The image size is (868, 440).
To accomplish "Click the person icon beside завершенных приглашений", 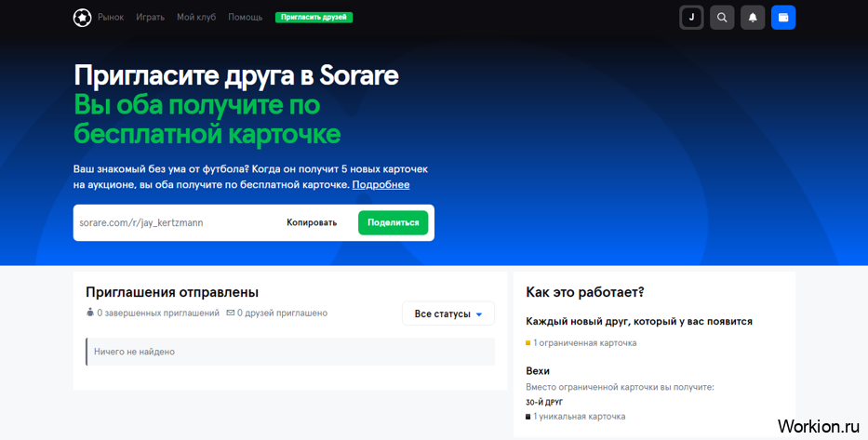I will (90, 313).
